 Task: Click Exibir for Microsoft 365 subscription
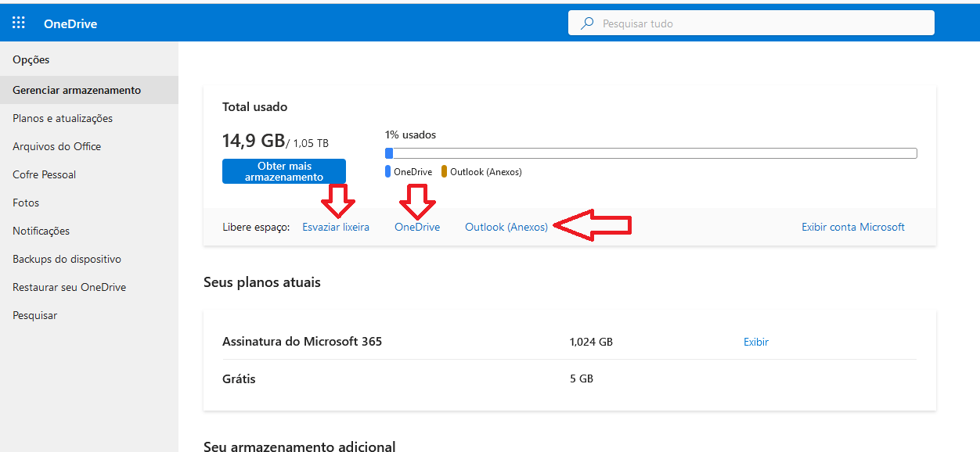756,342
